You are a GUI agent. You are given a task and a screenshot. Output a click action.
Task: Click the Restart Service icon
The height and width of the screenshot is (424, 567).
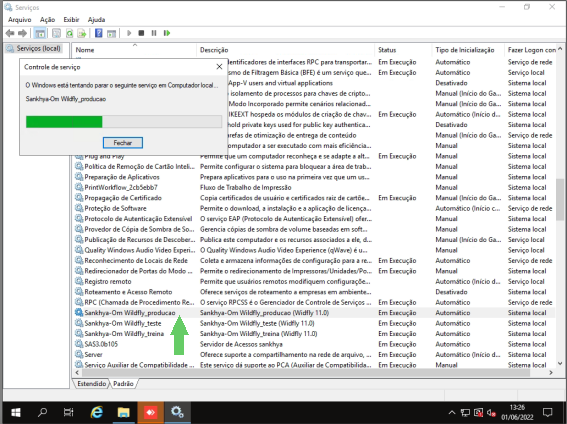(x=167, y=33)
